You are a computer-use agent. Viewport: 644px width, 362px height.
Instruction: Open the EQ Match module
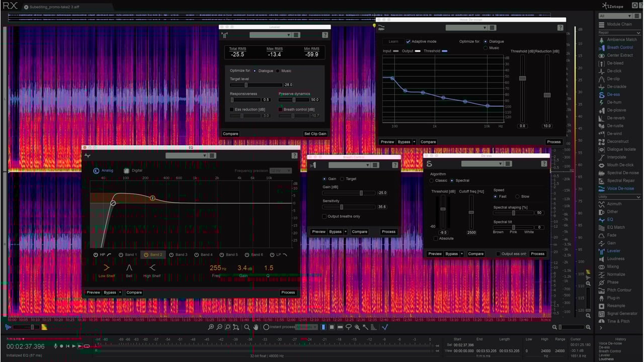[x=615, y=227]
